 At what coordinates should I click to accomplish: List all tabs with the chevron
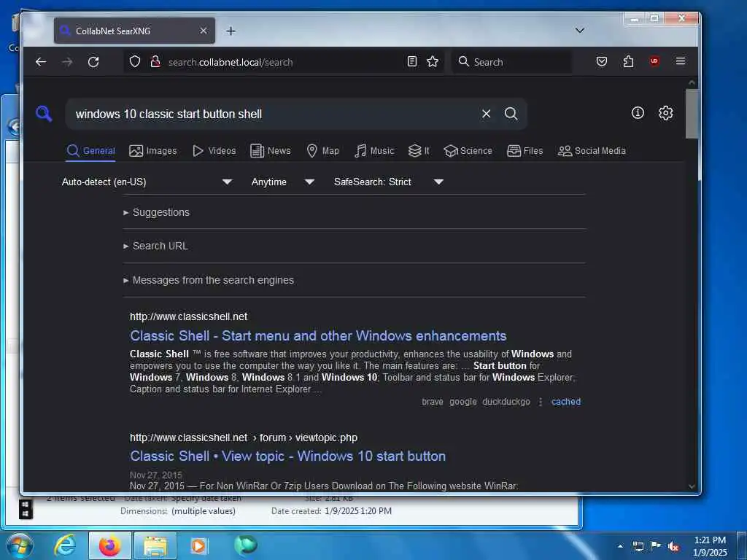coord(580,31)
